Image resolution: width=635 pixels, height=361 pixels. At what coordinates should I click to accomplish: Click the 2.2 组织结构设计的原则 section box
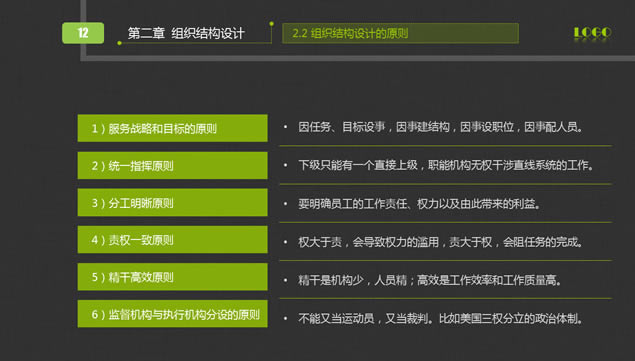tap(401, 33)
